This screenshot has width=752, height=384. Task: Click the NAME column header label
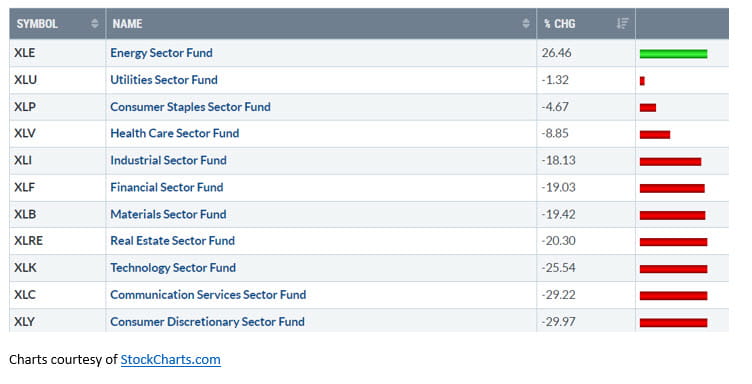click(x=127, y=23)
